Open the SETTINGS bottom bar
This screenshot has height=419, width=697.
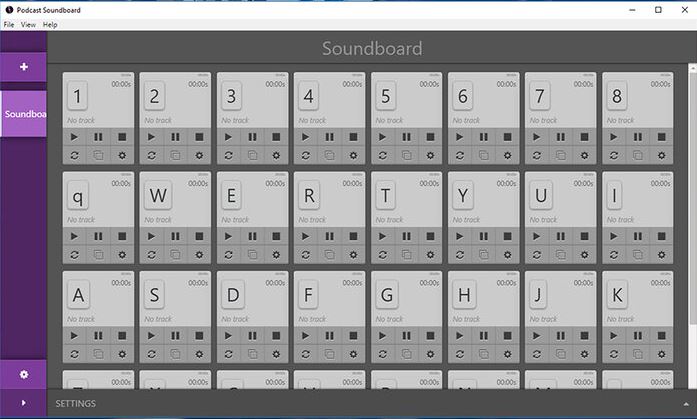pos(372,403)
